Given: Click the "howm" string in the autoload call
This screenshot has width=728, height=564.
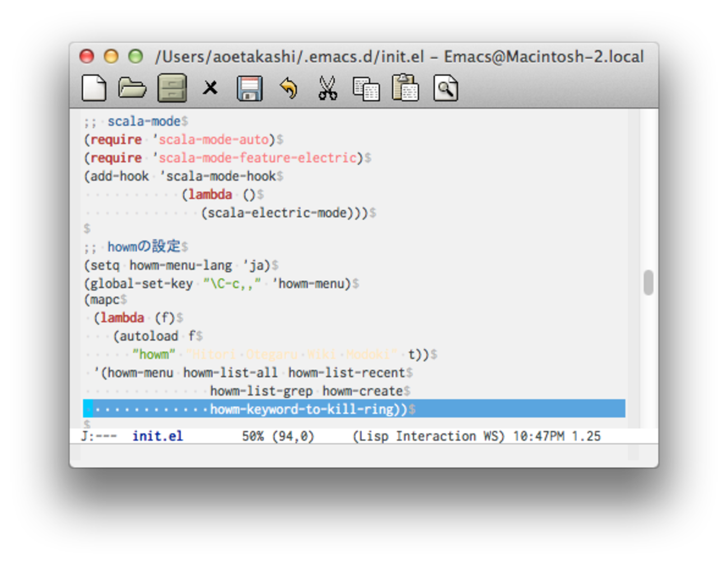Looking at the screenshot, I should (x=153, y=354).
